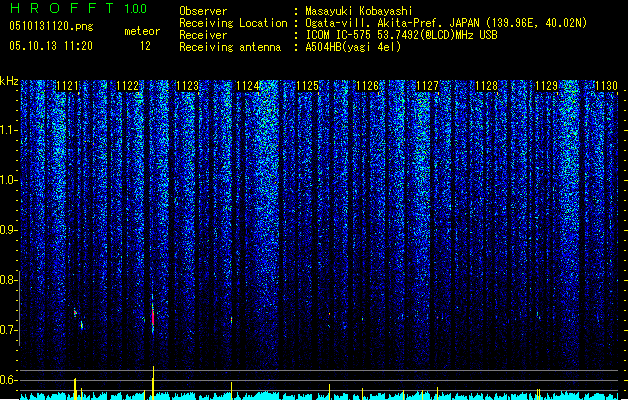This screenshot has width=629, height=400.
Task: Click the 1.0.0 version number
Action: coord(136,9)
